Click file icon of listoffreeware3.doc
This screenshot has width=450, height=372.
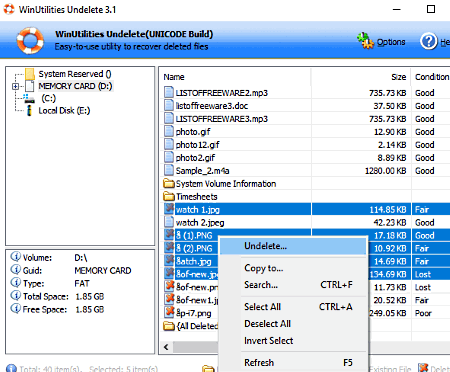(169, 105)
